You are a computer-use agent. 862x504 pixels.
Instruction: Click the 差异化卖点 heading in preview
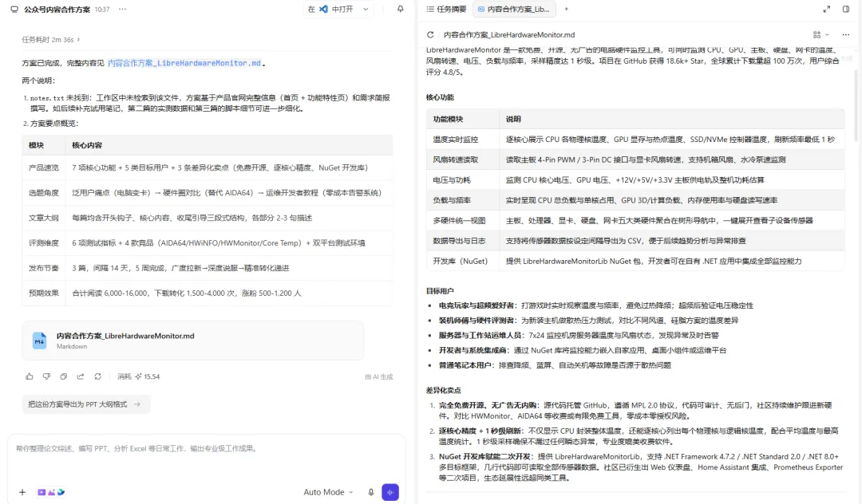pos(443,390)
